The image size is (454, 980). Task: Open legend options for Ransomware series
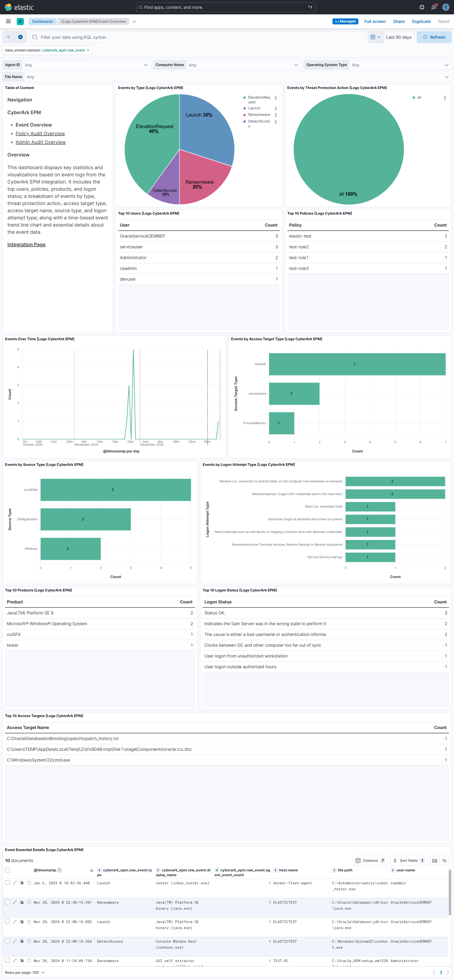[x=276, y=115]
